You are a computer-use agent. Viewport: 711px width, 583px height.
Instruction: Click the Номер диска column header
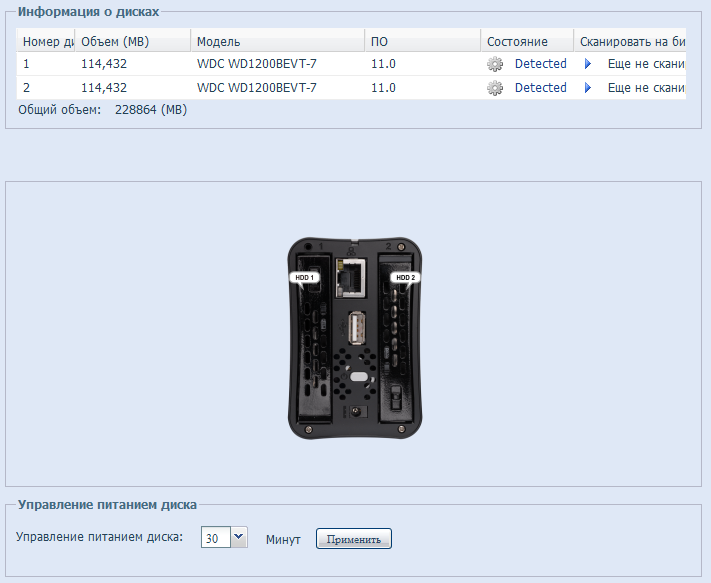click(x=46, y=41)
